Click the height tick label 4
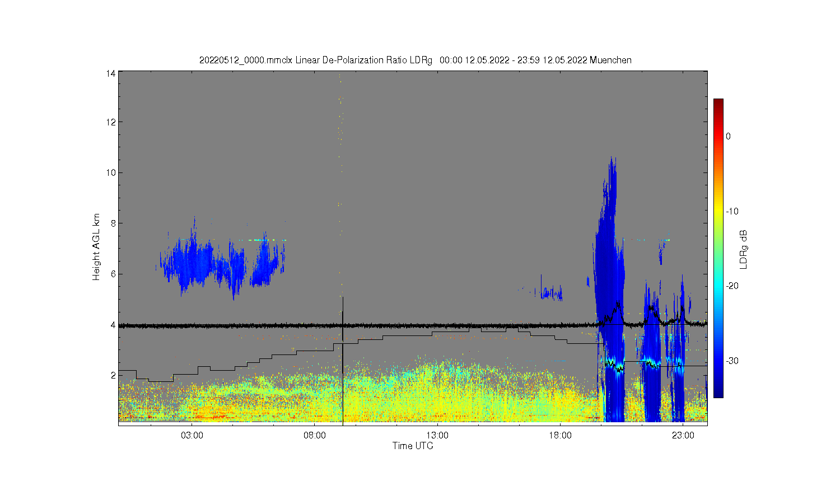 tap(114, 325)
